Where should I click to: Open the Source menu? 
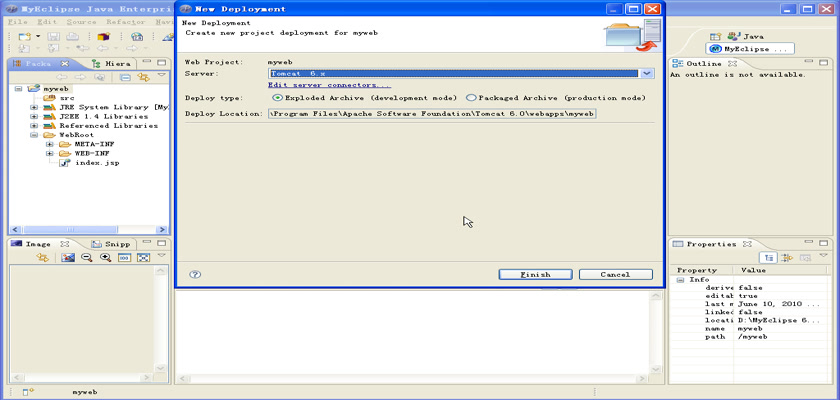(81, 22)
